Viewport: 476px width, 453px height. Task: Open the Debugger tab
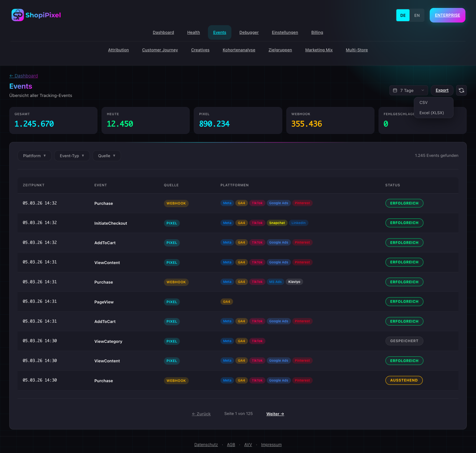coord(249,32)
